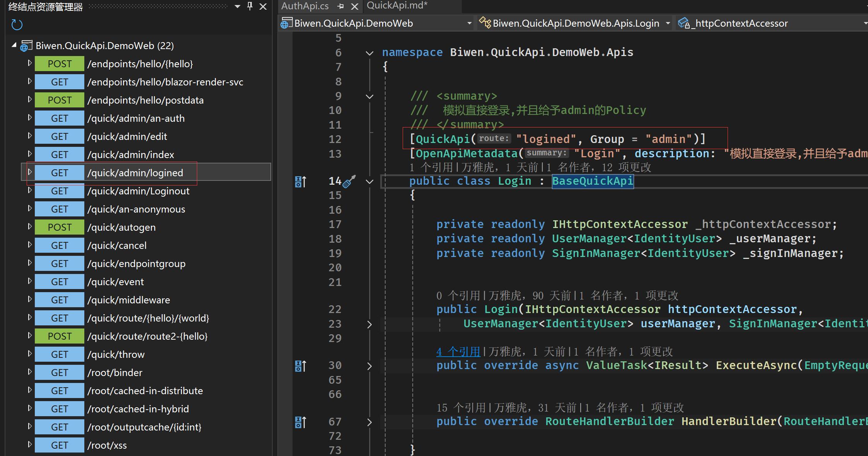Viewport: 868px width, 456px height.
Task: Click the class icon in the Apis.Login dropdown
Action: [x=485, y=23]
